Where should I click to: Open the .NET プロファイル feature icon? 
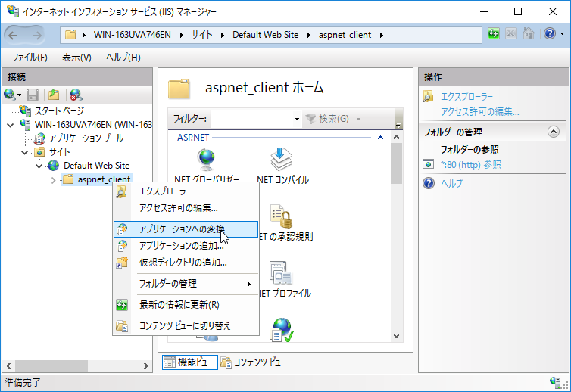click(x=282, y=273)
